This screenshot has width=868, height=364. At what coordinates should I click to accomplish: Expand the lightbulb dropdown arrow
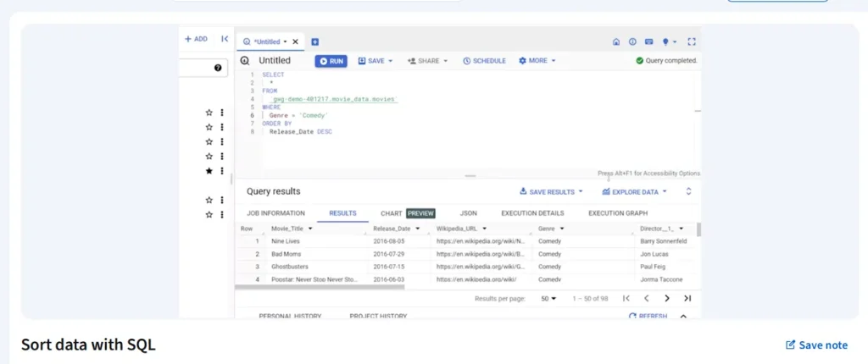(x=675, y=42)
